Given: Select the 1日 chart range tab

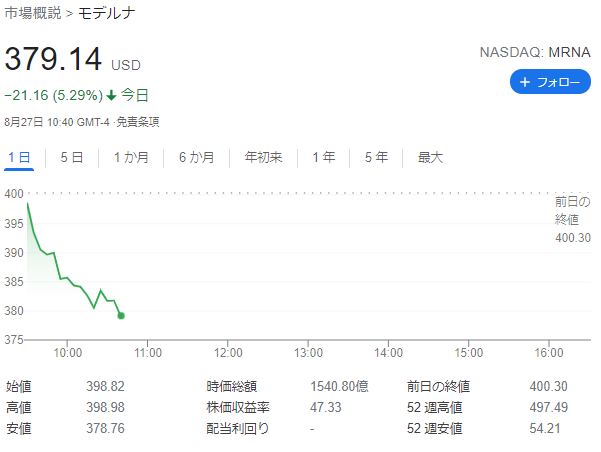Looking at the screenshot, I should click(19, 158).
